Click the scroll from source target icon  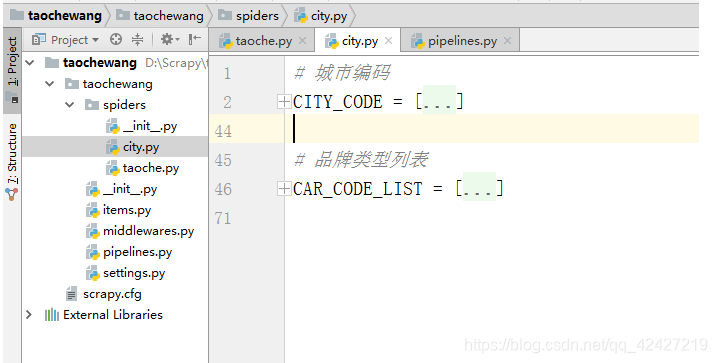pos(116,40)
